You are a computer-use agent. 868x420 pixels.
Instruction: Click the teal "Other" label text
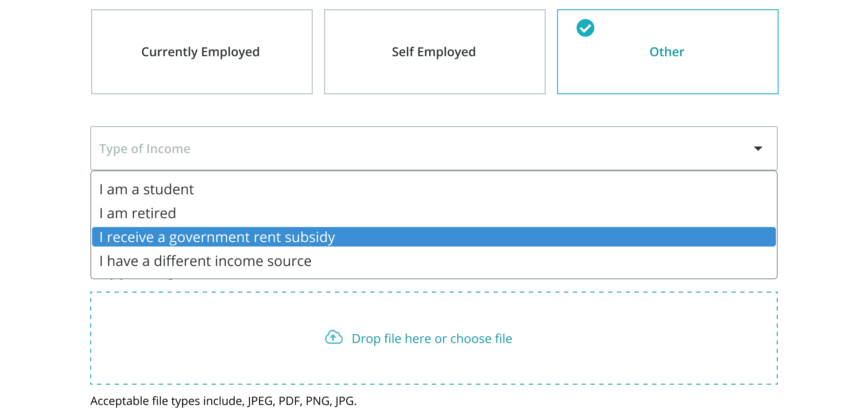coord(666,52)
